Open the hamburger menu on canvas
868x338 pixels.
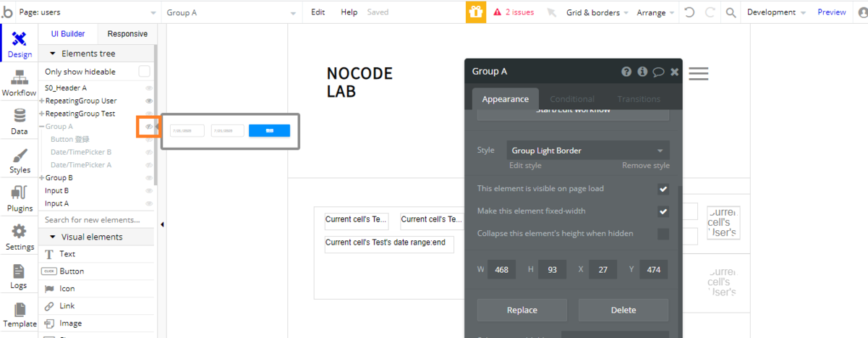[x=699, y=73]
